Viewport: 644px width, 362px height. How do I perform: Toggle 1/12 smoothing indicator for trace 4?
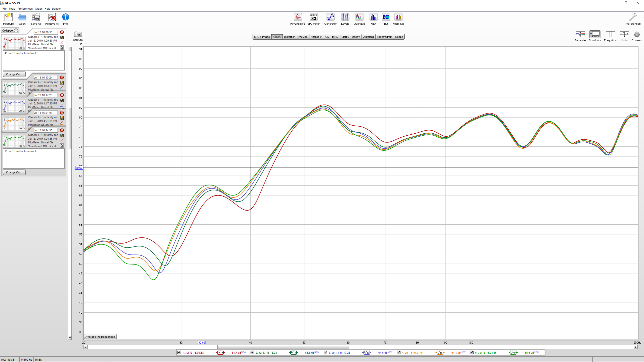(x=440, y=353)
